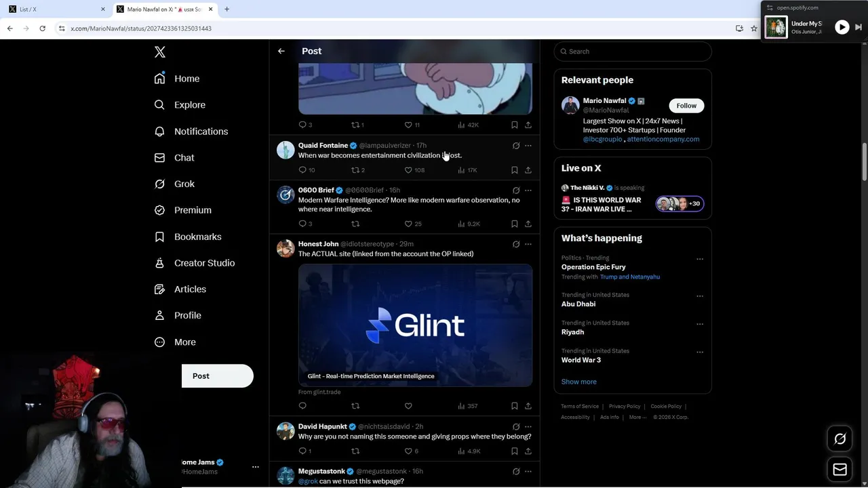This screenshot has width=868, height=488.
Task: Open the World War 3 trend
Action: coord(581,360)
